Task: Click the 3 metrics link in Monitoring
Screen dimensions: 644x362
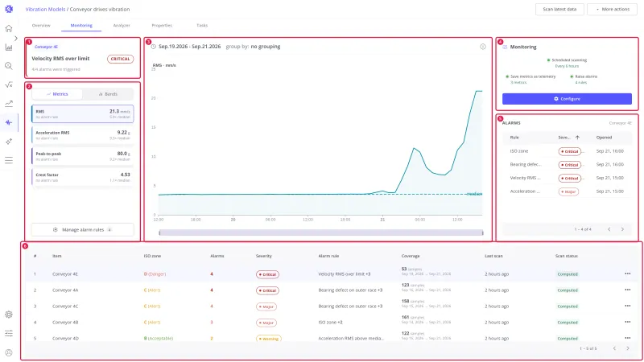Action: (518, 83)
